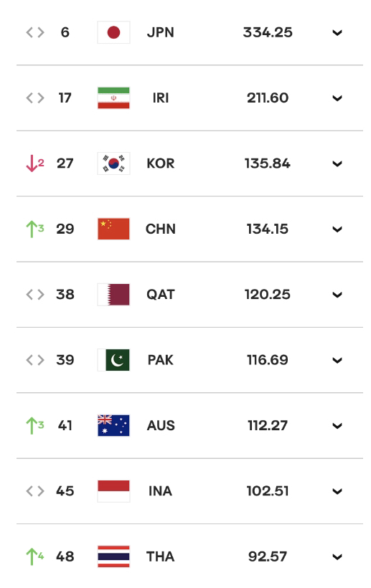
Task: Click the Thailand flag icon
Action: click(x=113, y=556)
